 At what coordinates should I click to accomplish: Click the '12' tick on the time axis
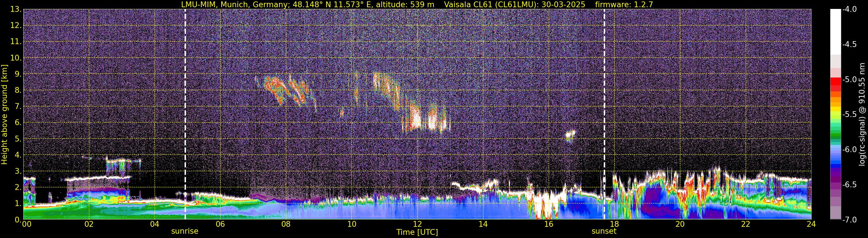tap(417, 224)
